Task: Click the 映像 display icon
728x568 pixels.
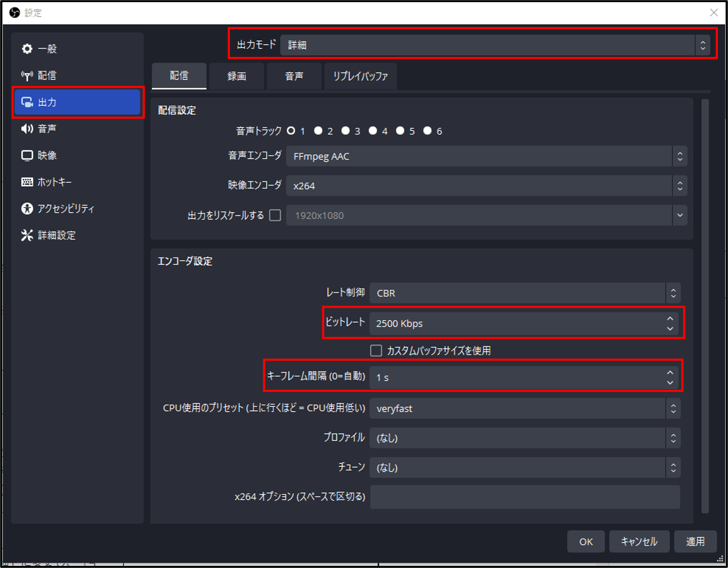Action: pos(27,155)
